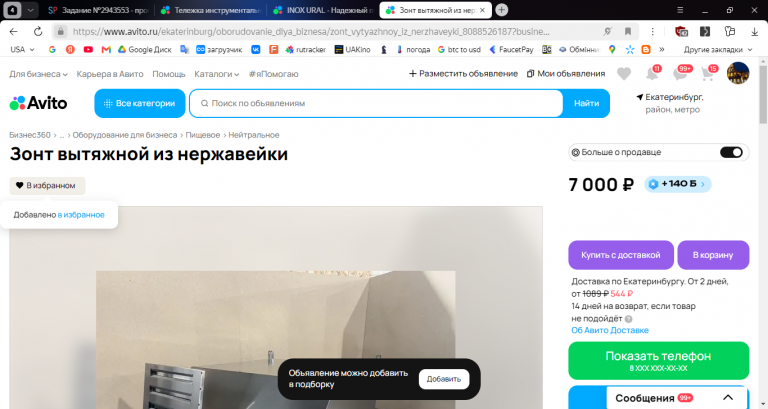The height and width of the screenshot is (409, 768).
Task: Expand Другие закладки folder
Action: tap(718, 49)
